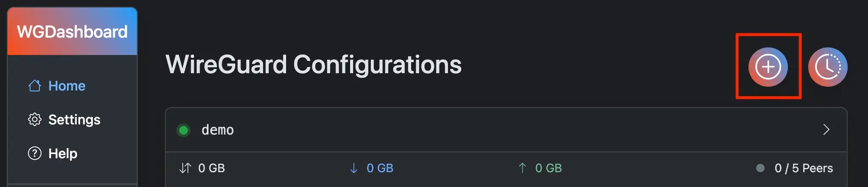Image resolution: width=868 pixels, height=187 pixels.
Task: Click the WGDashboard logo header
Action: [x=72, y=32]
